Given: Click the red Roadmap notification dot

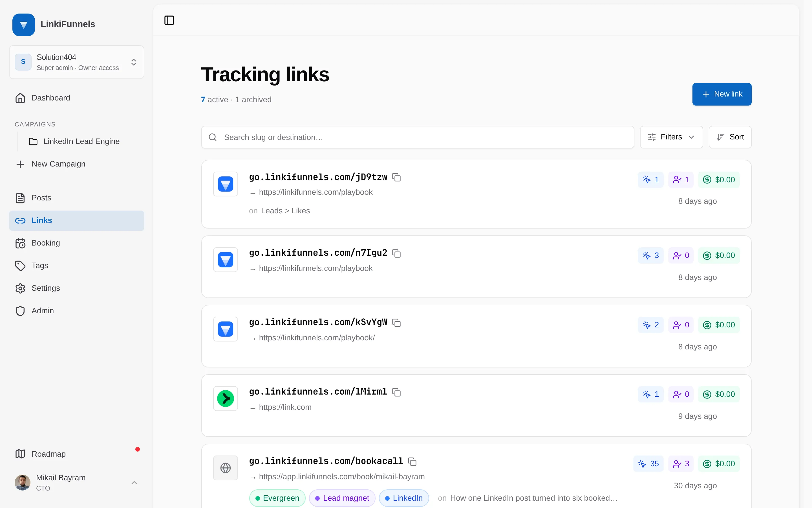Looking at the screenshot, I should 138,449.
